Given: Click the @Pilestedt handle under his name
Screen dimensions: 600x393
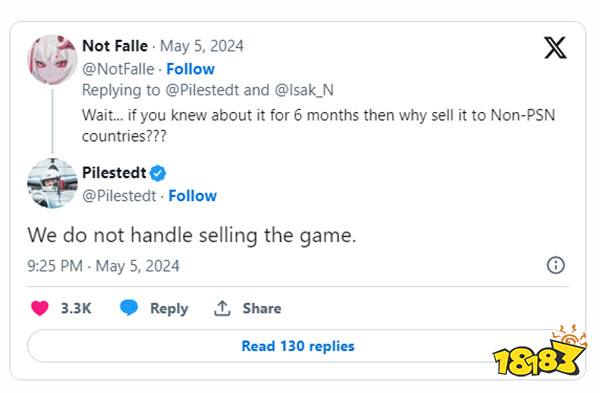Looking at the screenshot, I should click(x=119, y=196).
